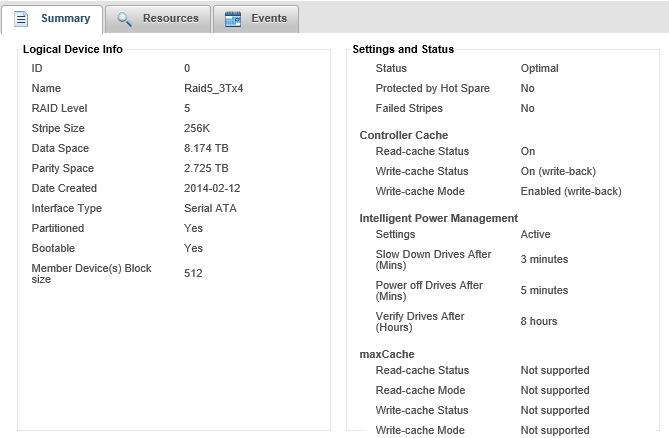Click the maxCache heading
The height and width of the screenshot is (438, 669).
click(x=387, y=354)
